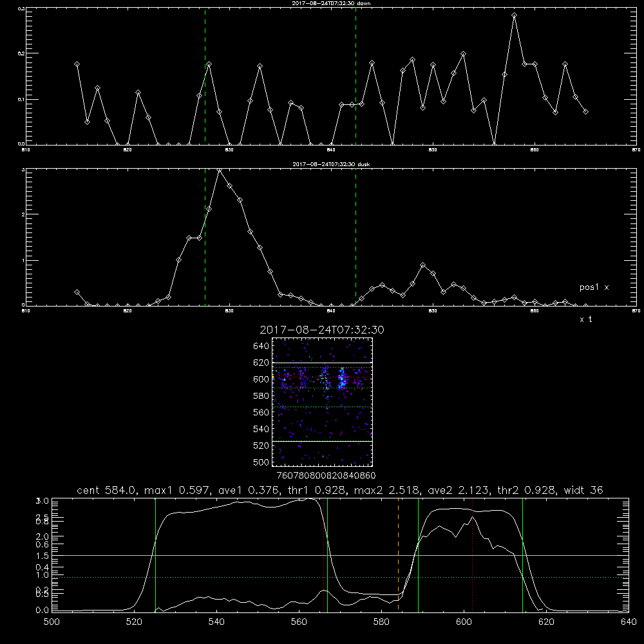Click the green vertical line near 589 in the bottom plot
Screen dimensions: 644x644
[x=418, y=555]
